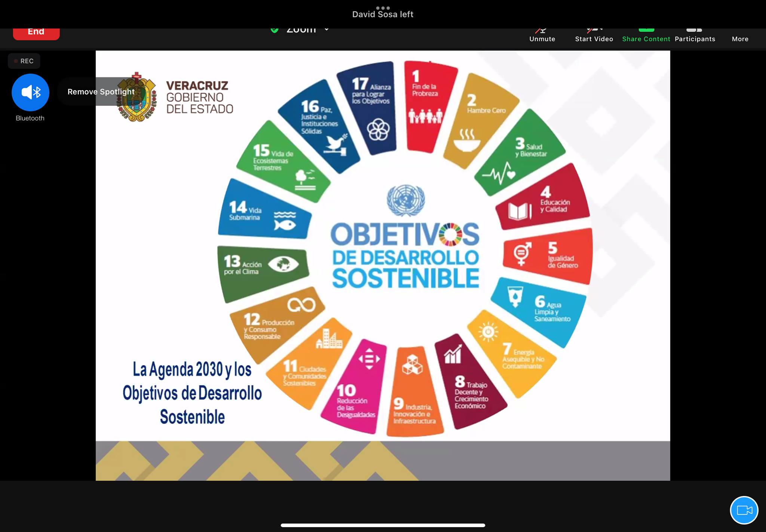This screenshot has width=766, height=532.
Task: Tap the camera switch button at bottom right
Action: pos(744,510)
